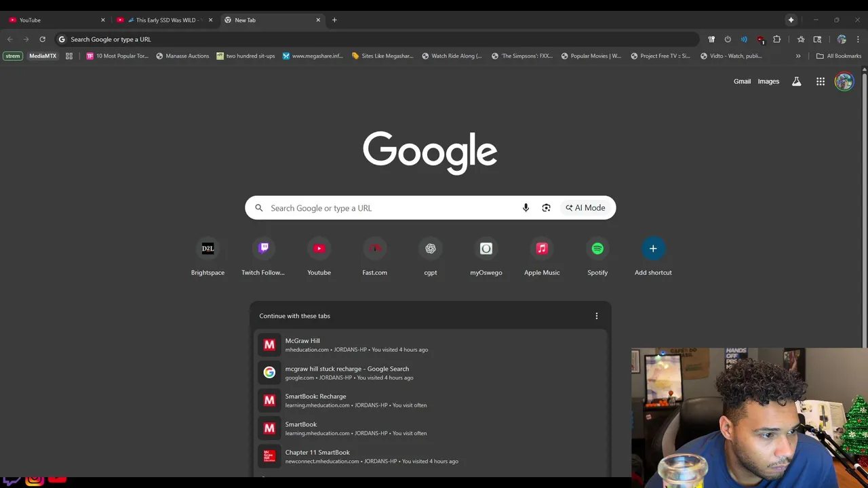Resume the SmartBook learning.mheducation.com tab
The height and width of the screenshot is (488, 868).
pyautogui.click(x=431, y=428)
